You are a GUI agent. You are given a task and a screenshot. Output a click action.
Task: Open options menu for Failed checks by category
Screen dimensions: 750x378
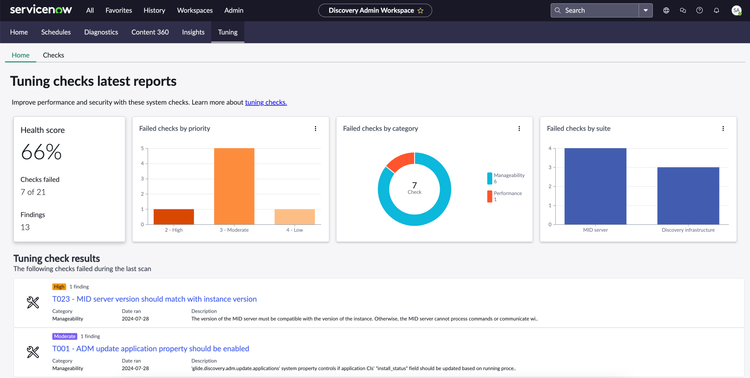point(519,128)
